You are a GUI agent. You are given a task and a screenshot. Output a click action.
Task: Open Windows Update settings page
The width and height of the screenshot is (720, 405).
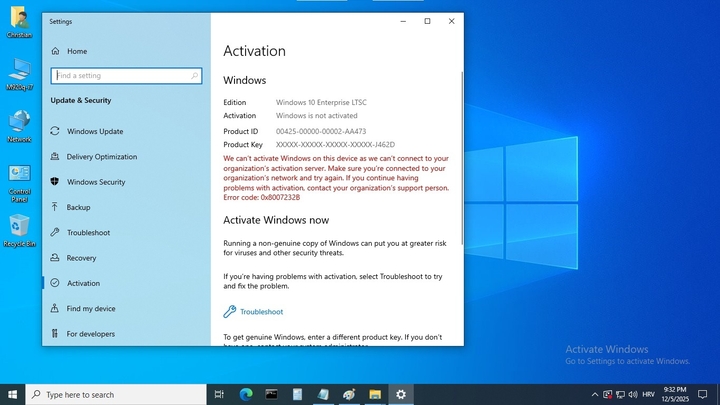pyautogui.click(x=95, y=131)
